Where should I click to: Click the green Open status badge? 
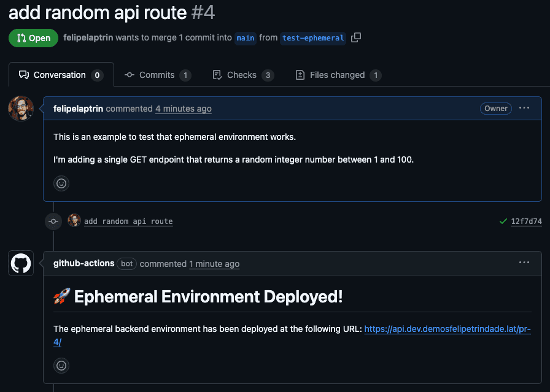coord(33,38)
